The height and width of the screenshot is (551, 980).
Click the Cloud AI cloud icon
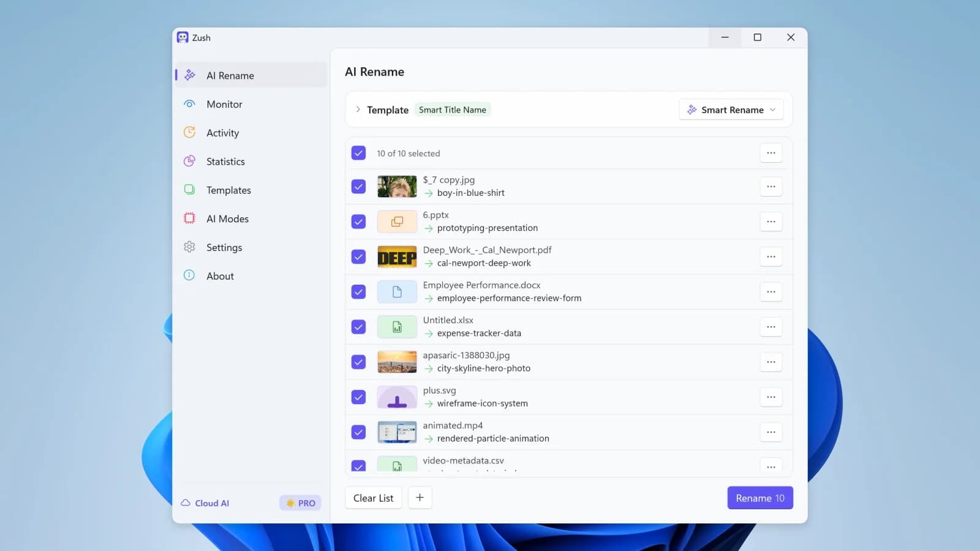pos(186,503)
